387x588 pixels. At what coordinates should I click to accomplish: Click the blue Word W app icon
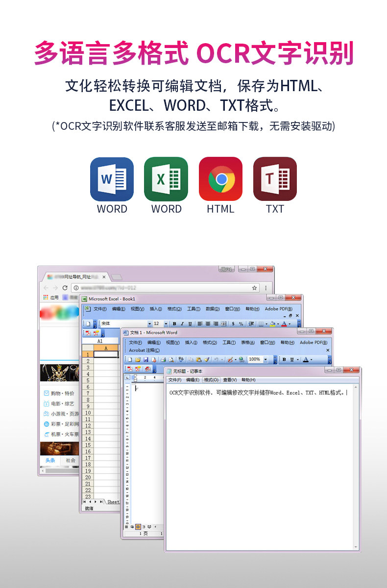pos(112,179)
